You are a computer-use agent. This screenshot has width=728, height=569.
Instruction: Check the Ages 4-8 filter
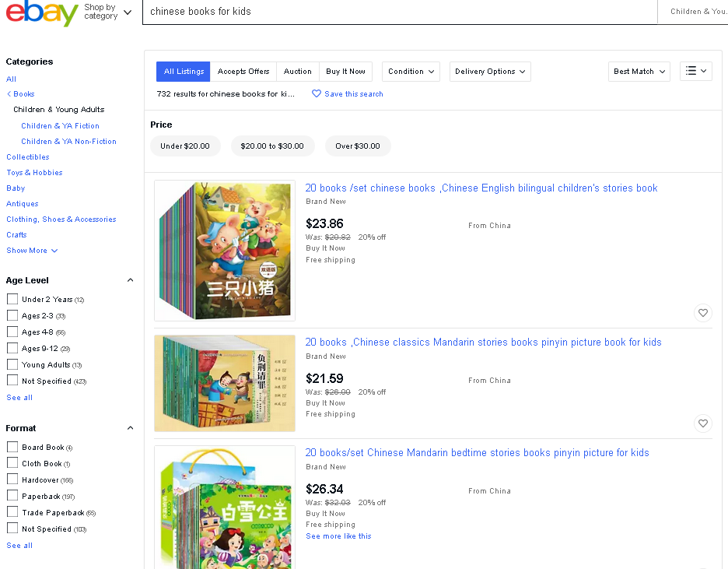(12, 332)
